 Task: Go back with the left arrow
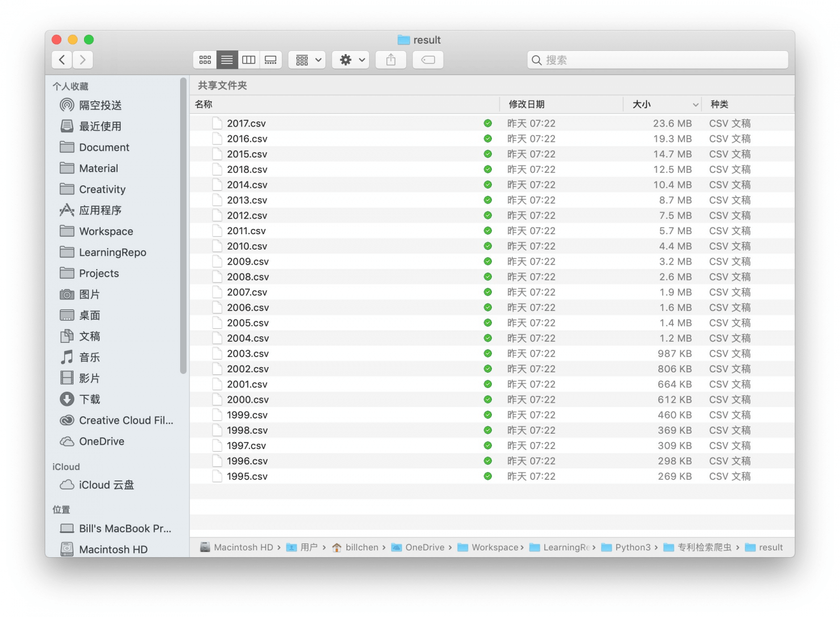click(62, 60)
